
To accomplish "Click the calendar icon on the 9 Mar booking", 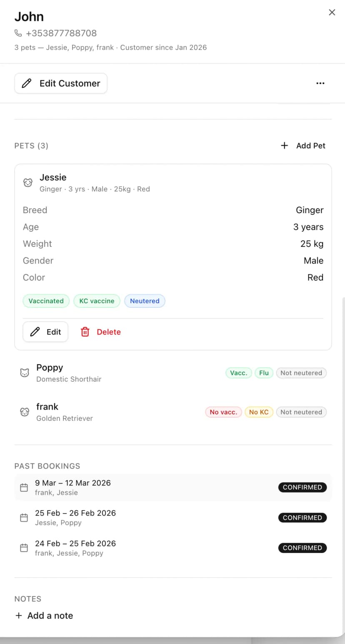I will (x=24, y=487).
